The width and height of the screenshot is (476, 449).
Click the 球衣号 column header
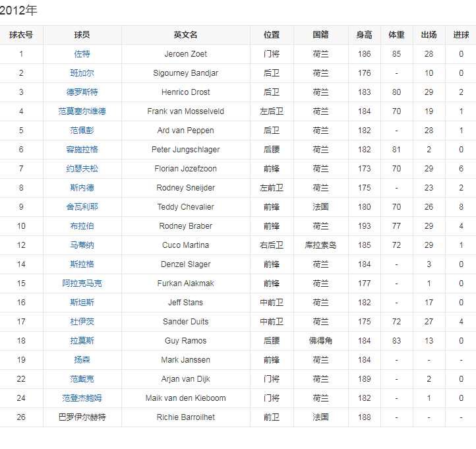pyautogui.click(x=21, y=35)
